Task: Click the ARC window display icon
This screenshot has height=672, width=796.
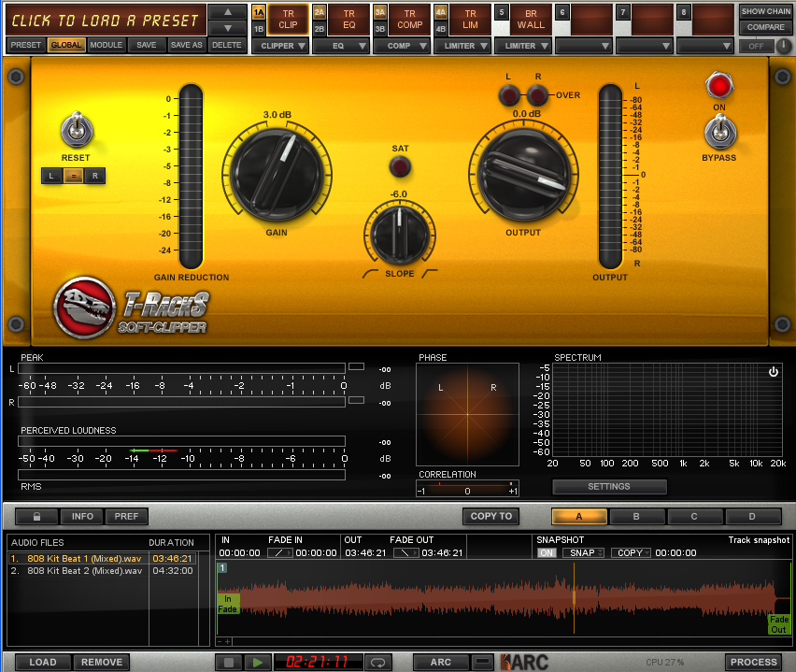Action: pos(482,662)
